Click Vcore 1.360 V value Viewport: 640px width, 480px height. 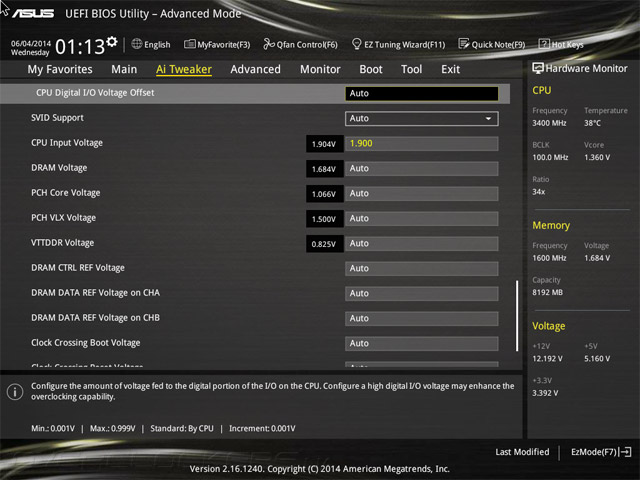(x=597, y=157)
